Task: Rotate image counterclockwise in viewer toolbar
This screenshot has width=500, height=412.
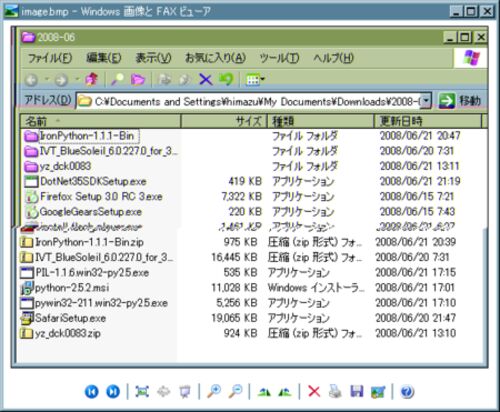Action: pos(285,392)
